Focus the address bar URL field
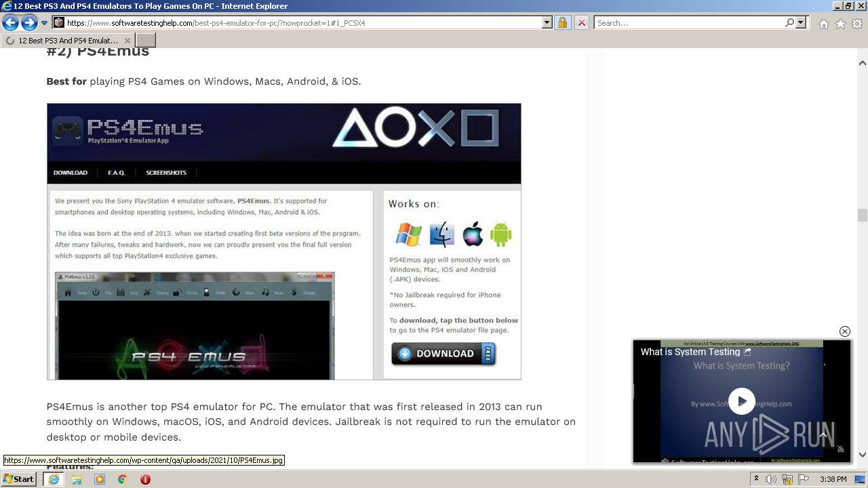Viewport: 868px width, 488px height. [303, 22]
